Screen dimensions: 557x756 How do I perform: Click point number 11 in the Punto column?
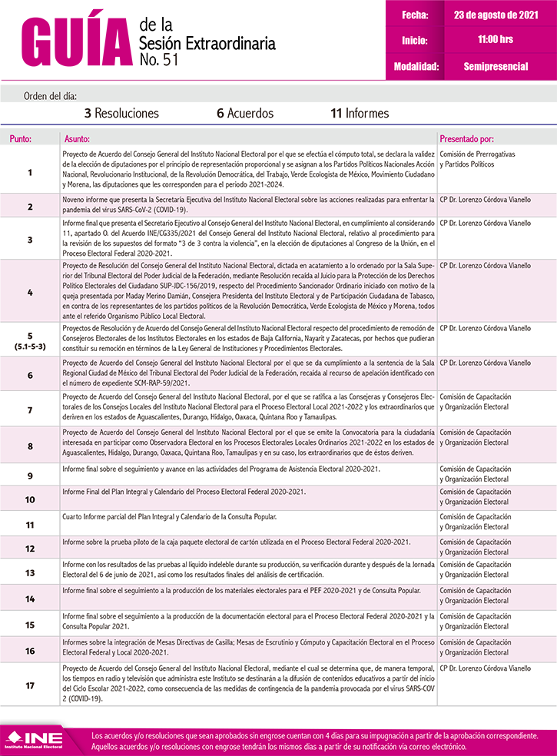pos(30,525)
